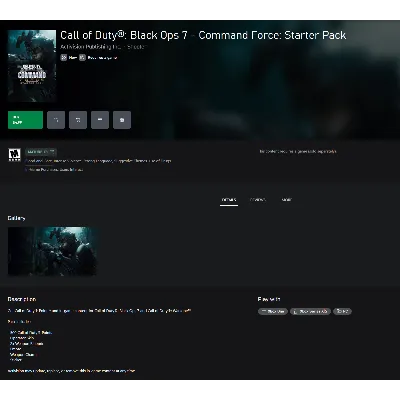Open the Gallery screenshot thumbnail
This screenshot has height=400, width=400.
[x=52, y=251]
